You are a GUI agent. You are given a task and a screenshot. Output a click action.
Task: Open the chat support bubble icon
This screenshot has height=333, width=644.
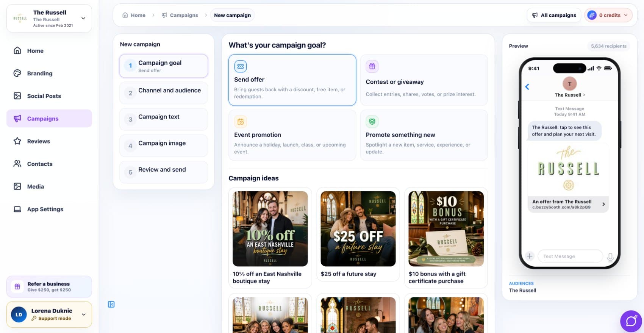point(631,321)
